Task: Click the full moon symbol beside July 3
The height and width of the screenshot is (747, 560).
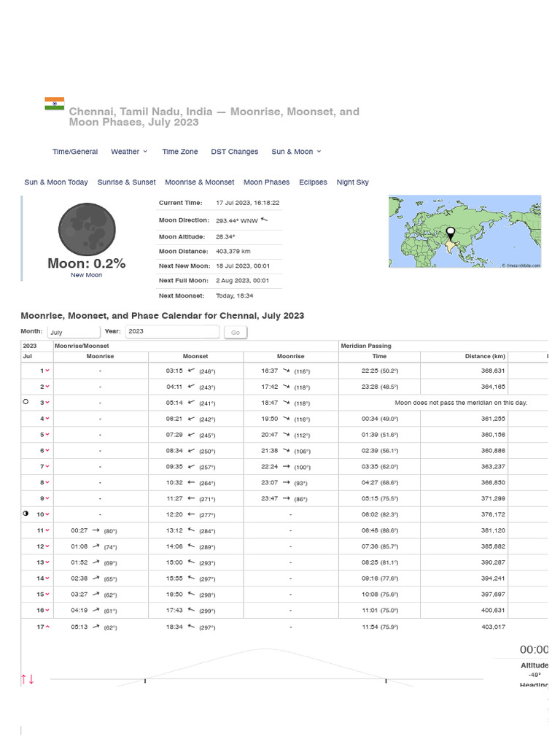Action: 26,402
